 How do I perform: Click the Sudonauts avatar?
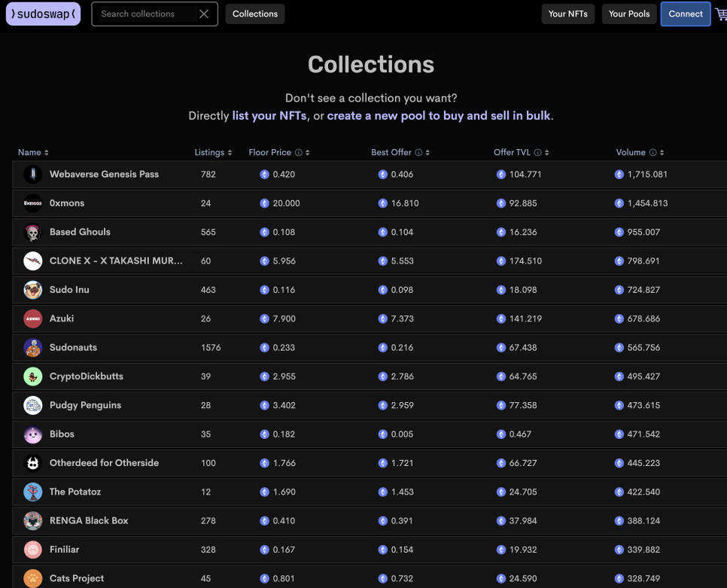click(33, 347)
